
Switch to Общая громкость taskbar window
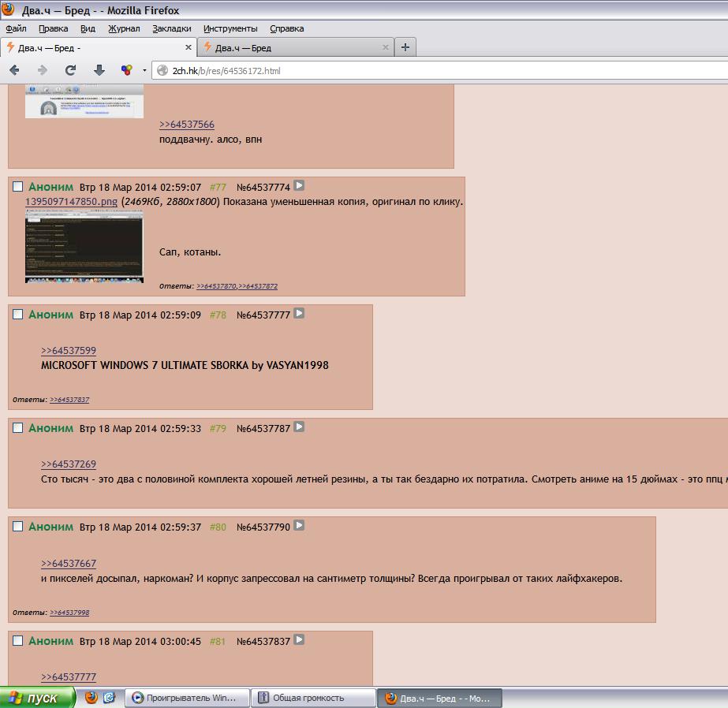[313, 698]
